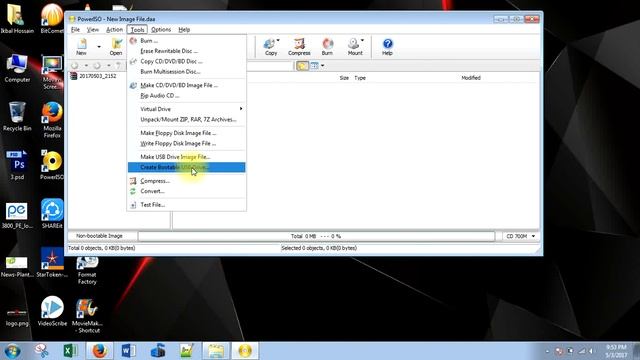
Task: Expand the Mount button dropdown arrow
Action: tap(362, 40)
